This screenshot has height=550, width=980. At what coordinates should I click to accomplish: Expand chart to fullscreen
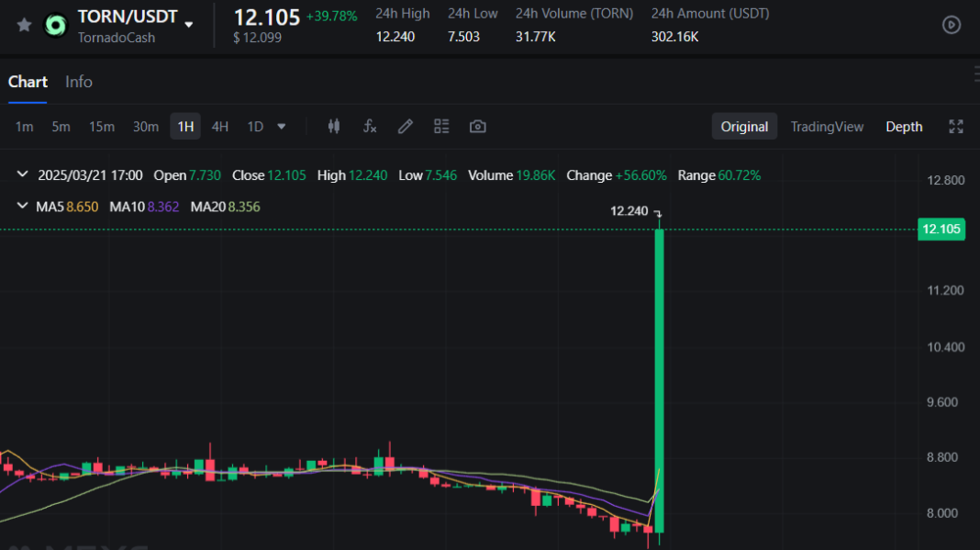[x=956, y=127]
